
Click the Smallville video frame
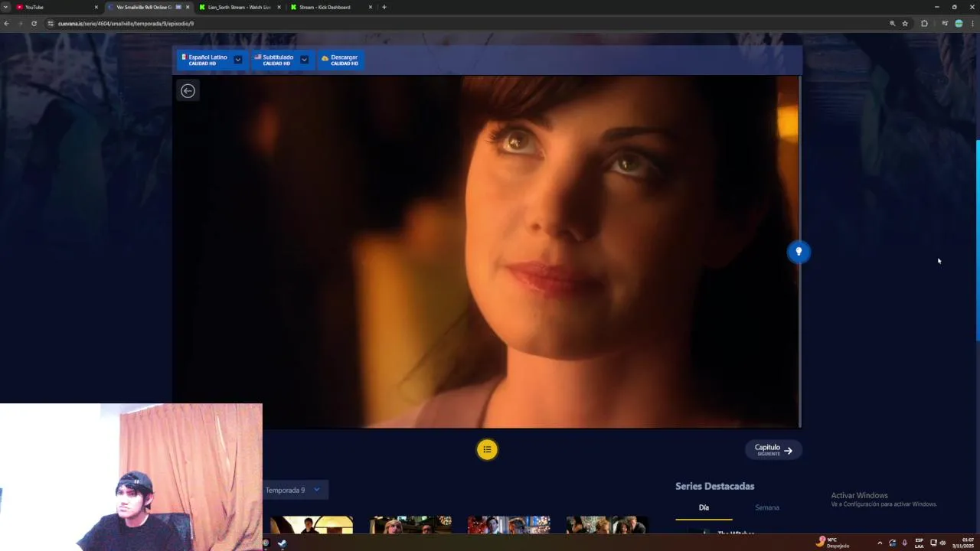pyautogui.click(x=486, y=252)
